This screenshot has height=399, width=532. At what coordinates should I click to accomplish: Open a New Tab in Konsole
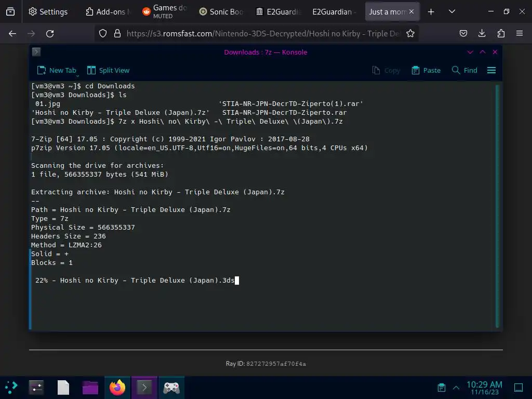coord(56,71)
